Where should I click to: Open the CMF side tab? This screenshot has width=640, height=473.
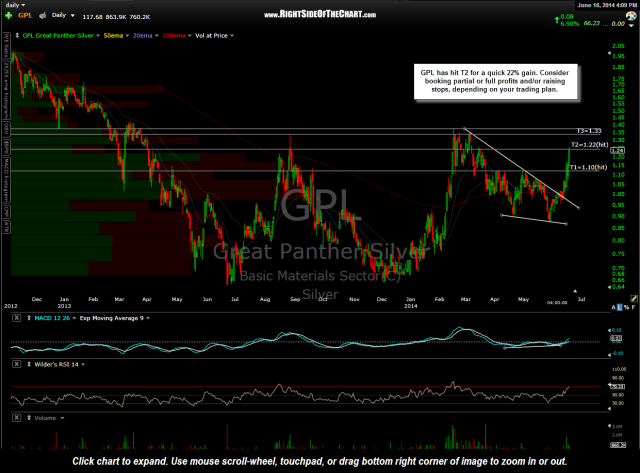click(6, 212)
